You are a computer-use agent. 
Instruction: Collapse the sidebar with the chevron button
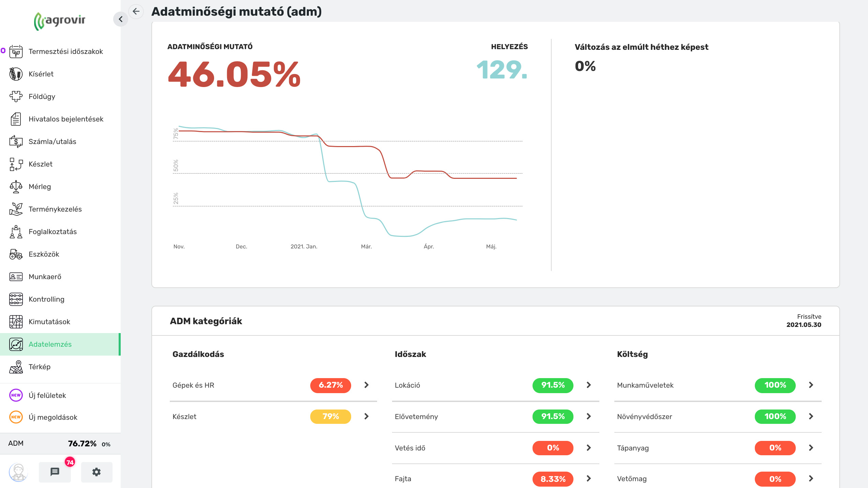pos(120,19)
